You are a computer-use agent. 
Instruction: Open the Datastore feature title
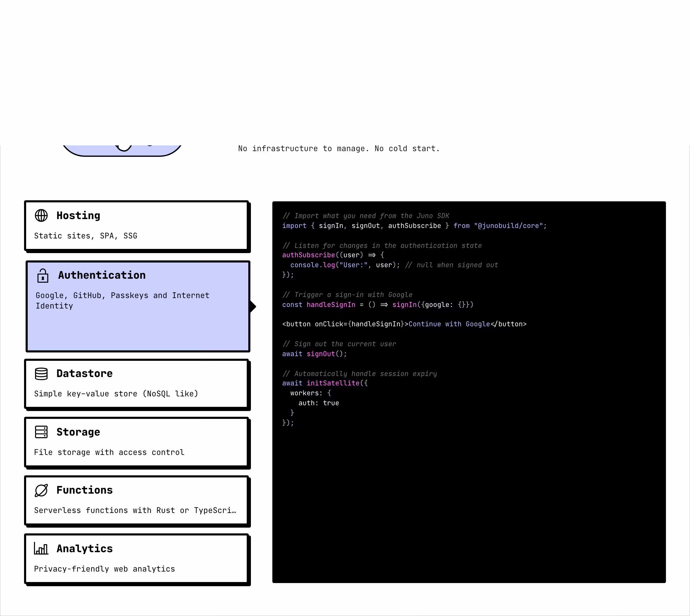pyautogui.click(x=85, y=373)
